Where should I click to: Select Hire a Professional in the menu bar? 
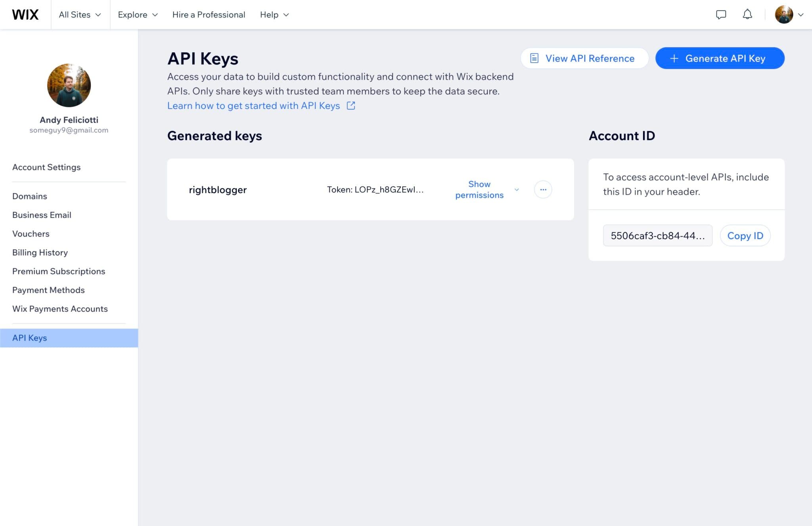coord(208,14)
